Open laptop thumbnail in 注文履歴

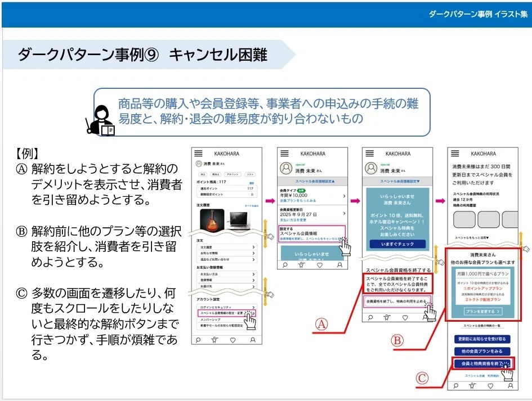click(x=239, y=220)
